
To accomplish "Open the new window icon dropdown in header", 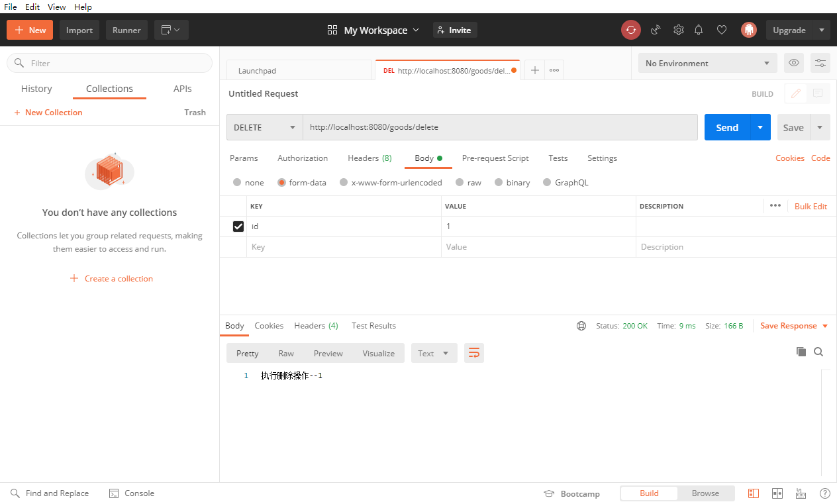I will [172, 30].
